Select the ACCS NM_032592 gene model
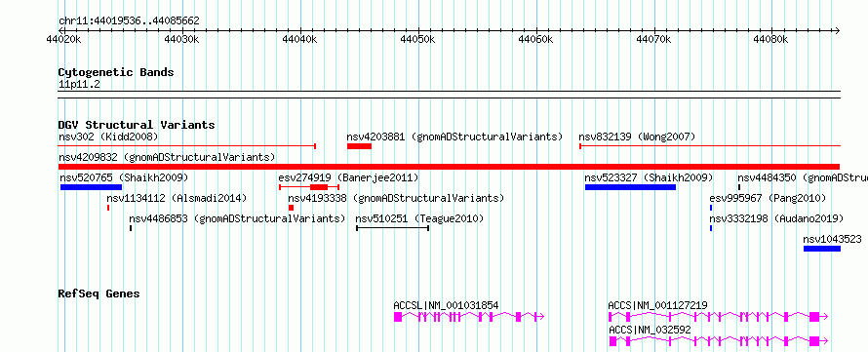868x352 pixels. click(718, 341)
